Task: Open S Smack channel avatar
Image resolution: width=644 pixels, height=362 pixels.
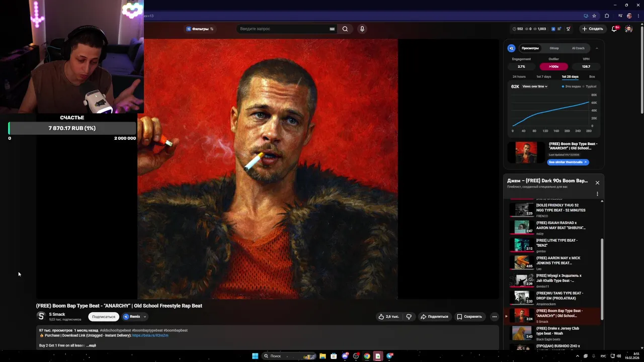Action: (41, 316)
